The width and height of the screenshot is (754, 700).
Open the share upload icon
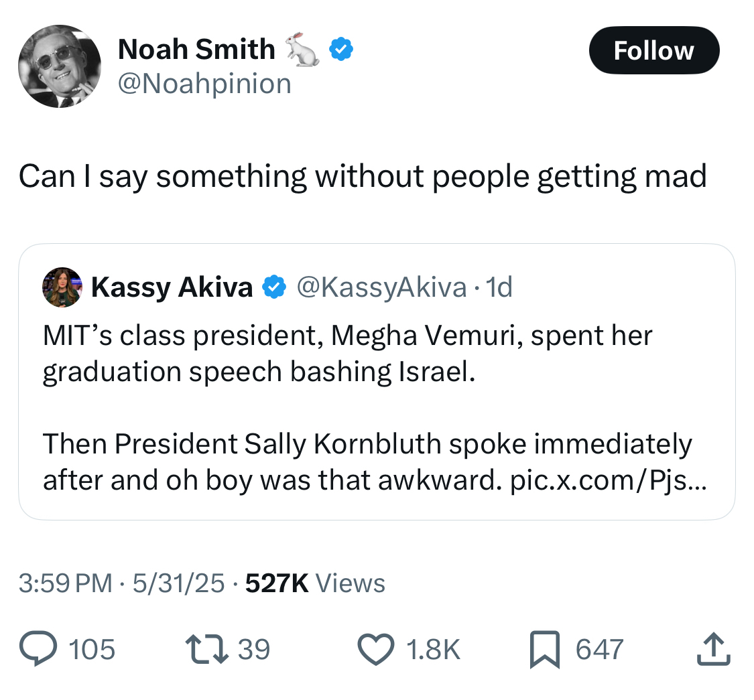click(x=714, y=649)
